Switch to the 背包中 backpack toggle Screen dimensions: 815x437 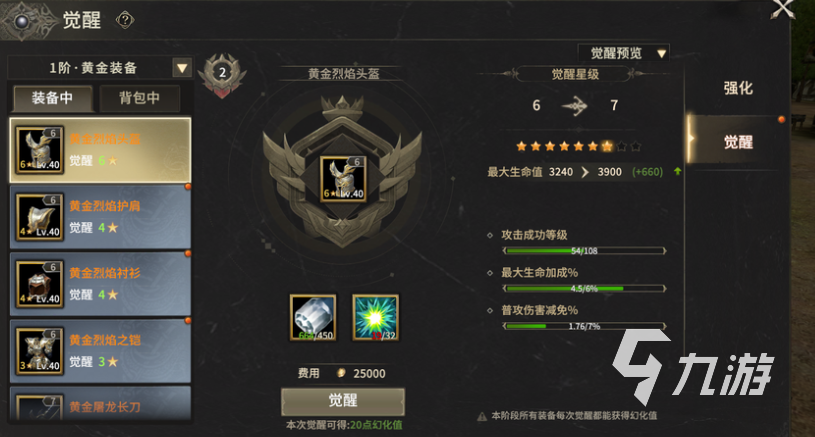139,98
